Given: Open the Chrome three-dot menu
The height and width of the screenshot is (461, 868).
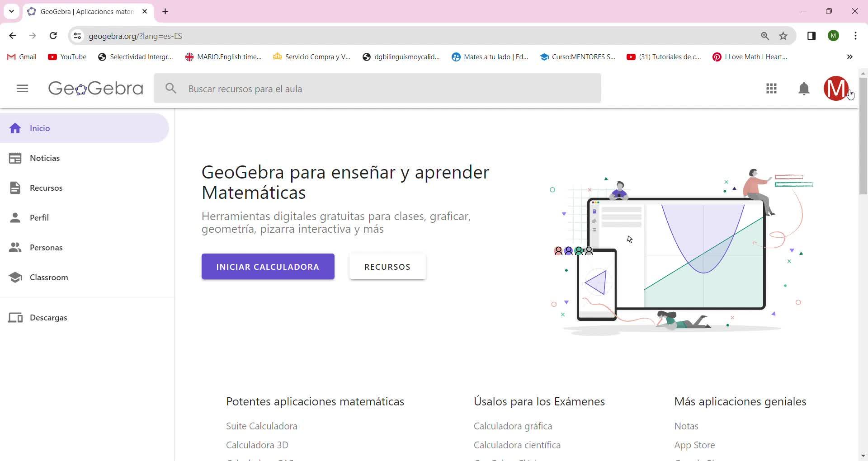Looking at the screenshot, I should pyautogui.click(x=855, y=36).
